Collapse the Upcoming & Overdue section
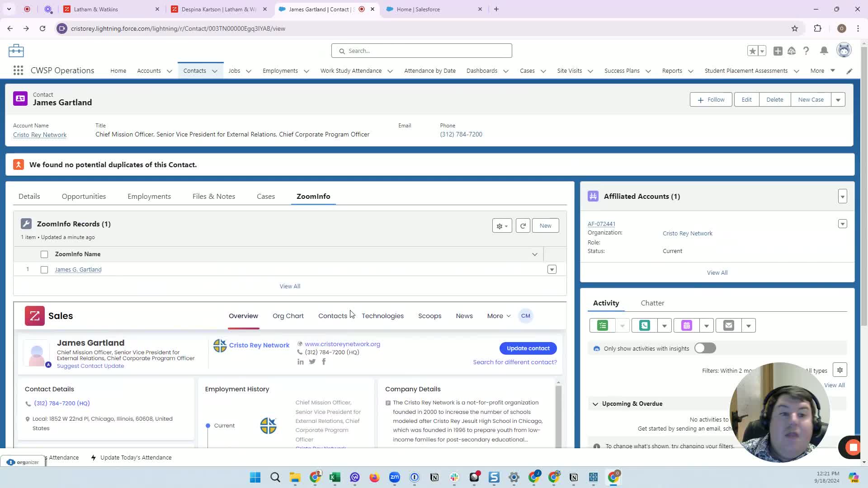868x488 pixels. coord(595,404)
